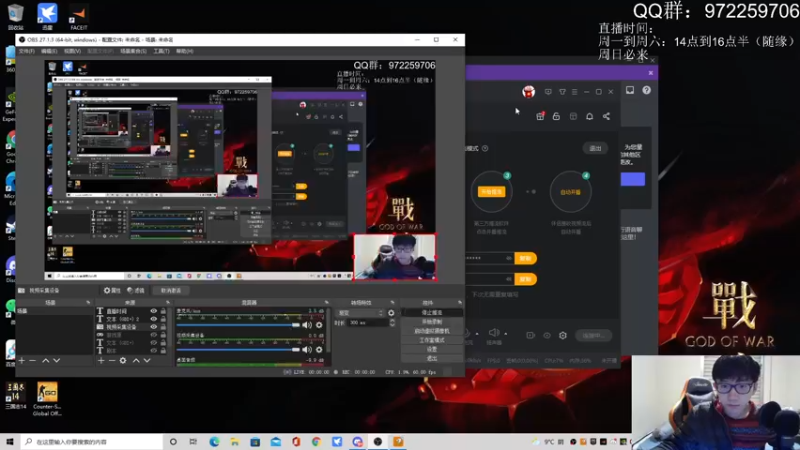
Task: Adjust the second mixer channel volume slider
Action: pos(238,349)
